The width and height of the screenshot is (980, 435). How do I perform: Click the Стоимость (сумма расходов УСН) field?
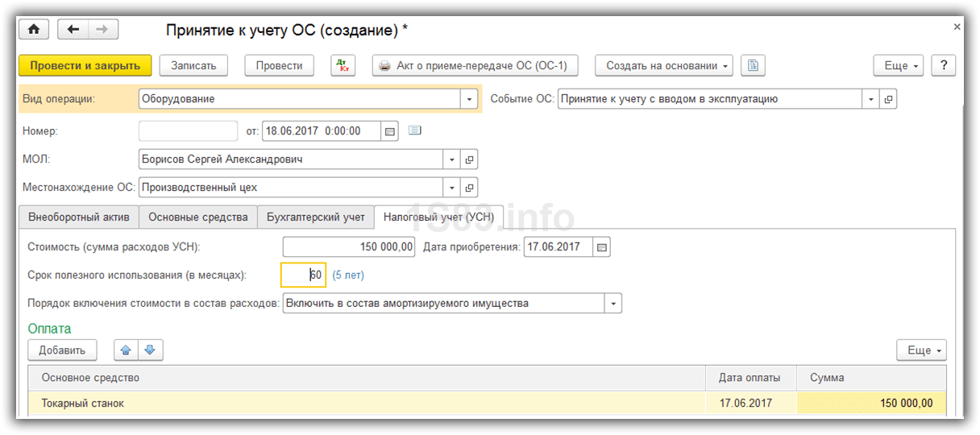click(x=349, y=247)
